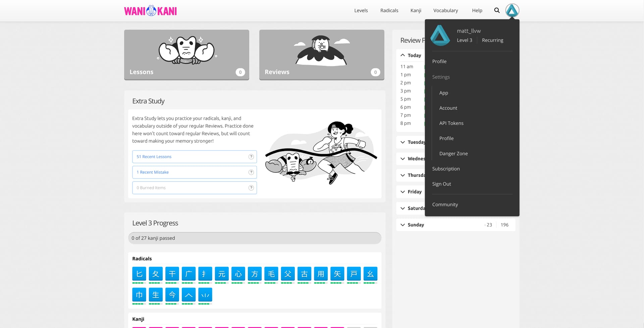The height and width of the screenshot is (328, 644).
Task: Collapse the Today forecast section
Action: point(411,55)
